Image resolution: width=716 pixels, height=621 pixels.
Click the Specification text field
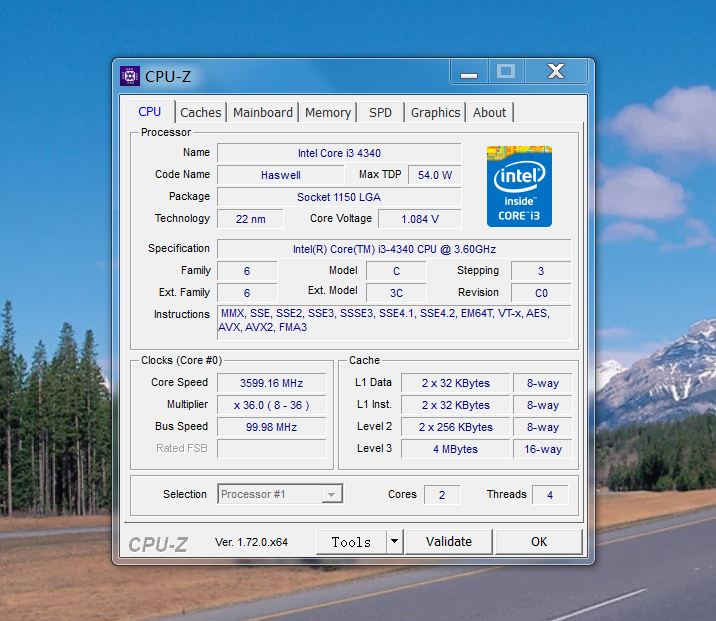tap(394, 249)
